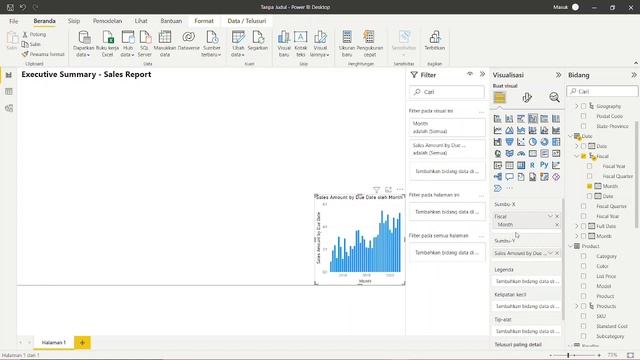Viewport: 640px width, 360px height.
Task: Switch to Data view in left sidebar
Action: [9, 91]
